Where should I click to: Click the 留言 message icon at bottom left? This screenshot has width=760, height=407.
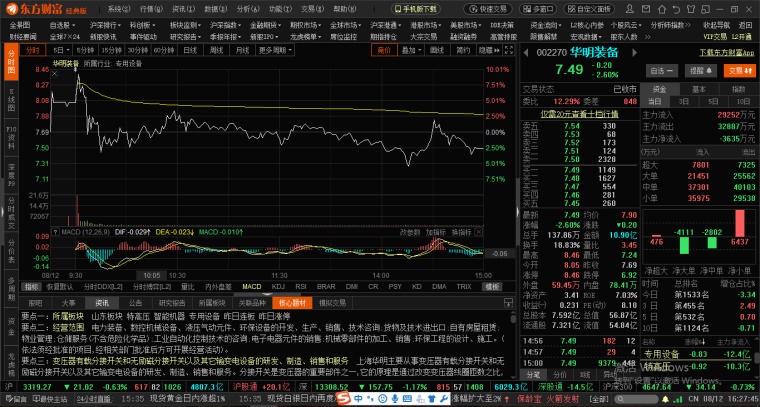14,399
